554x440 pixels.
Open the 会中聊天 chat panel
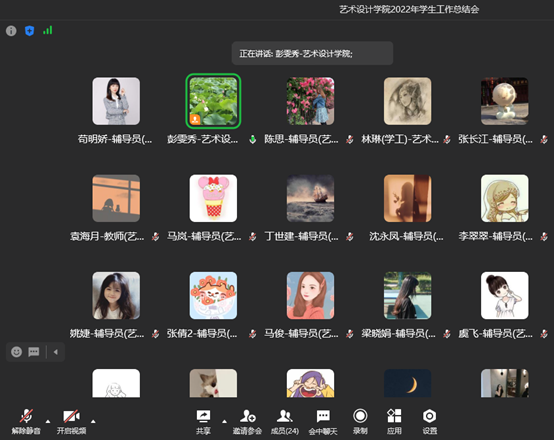[x=323, y=422]
